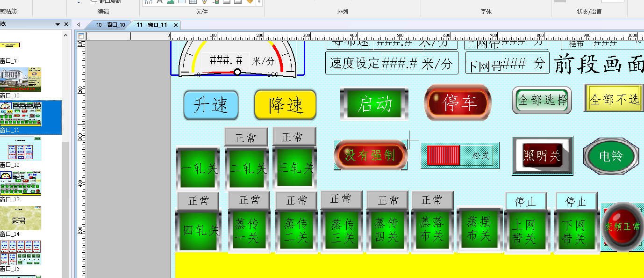644x278 pixels.
Task: Select the red 变频正常 indicator lamp
Action: click(623, 227)
